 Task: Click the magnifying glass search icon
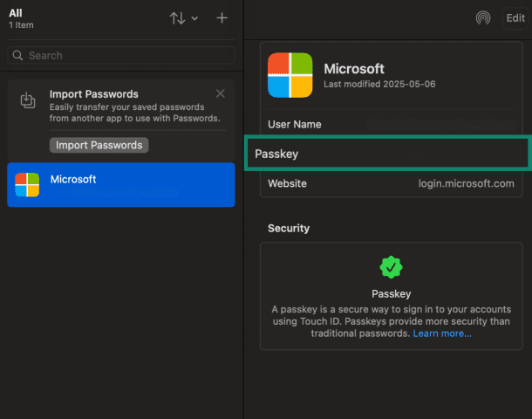[x=17, y=55]
